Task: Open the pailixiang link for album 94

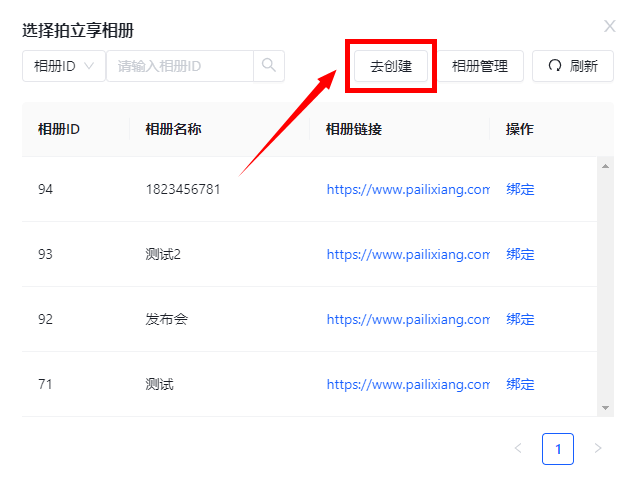Action: click(x=408, y=189)
